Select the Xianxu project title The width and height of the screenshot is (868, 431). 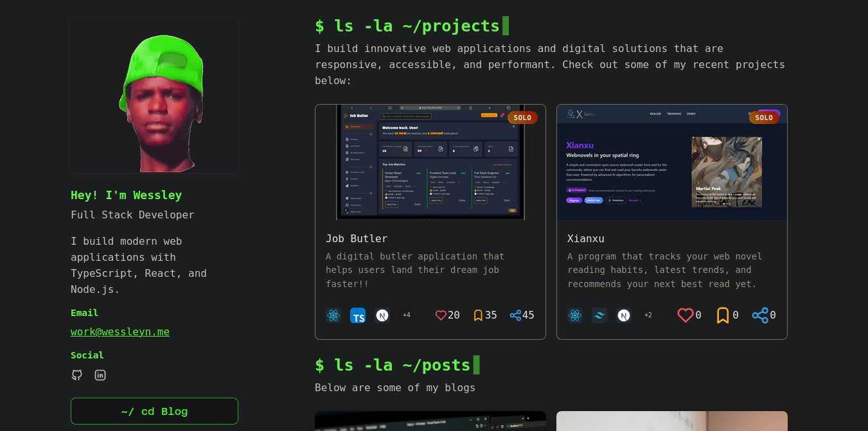(585, 238)
